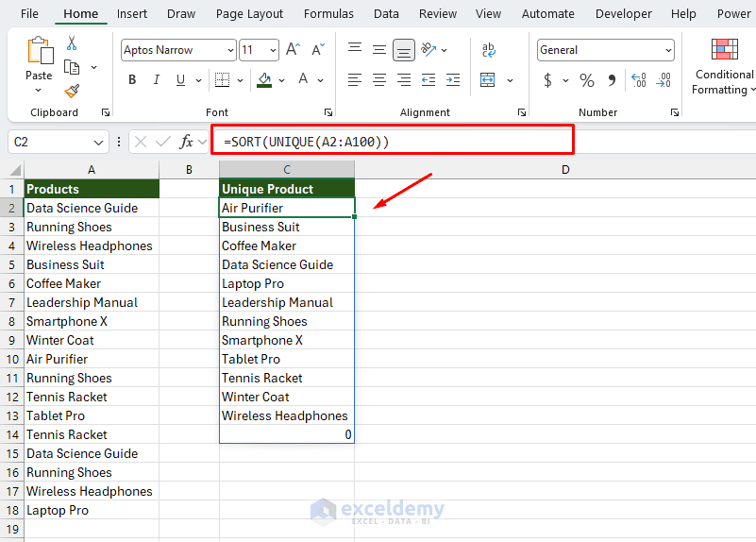Decrease the cell indent
This screenshot has height=542, width=756.
click(x=428, y=79)
